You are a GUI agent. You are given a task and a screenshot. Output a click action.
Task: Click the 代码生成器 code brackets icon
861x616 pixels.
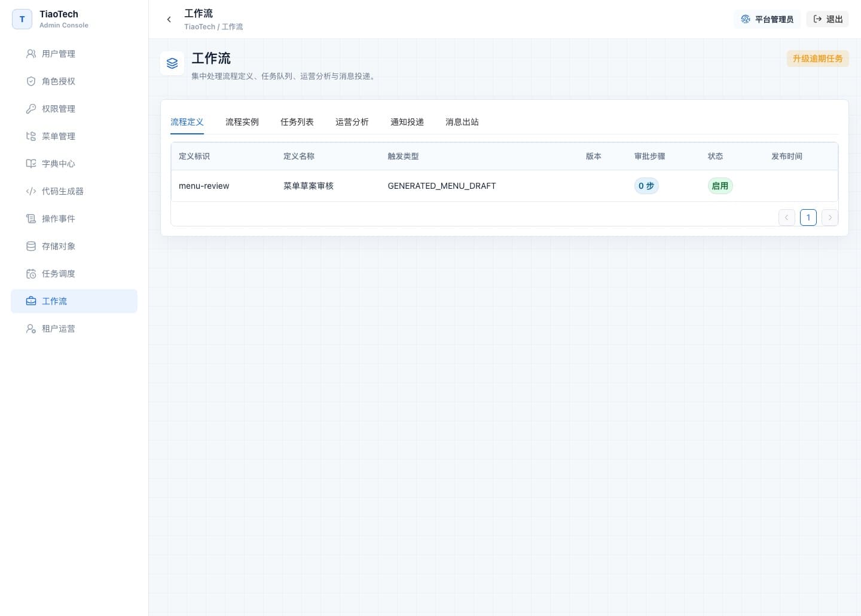point(31,191)
